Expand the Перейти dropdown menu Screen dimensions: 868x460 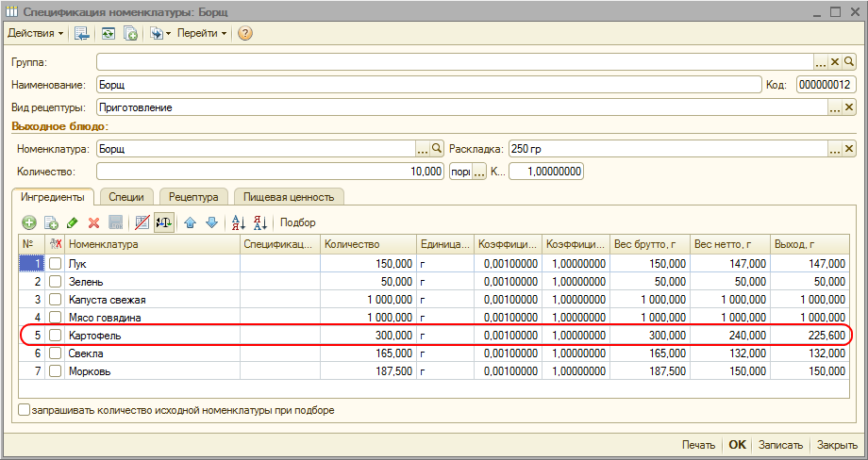pos(202,33)
